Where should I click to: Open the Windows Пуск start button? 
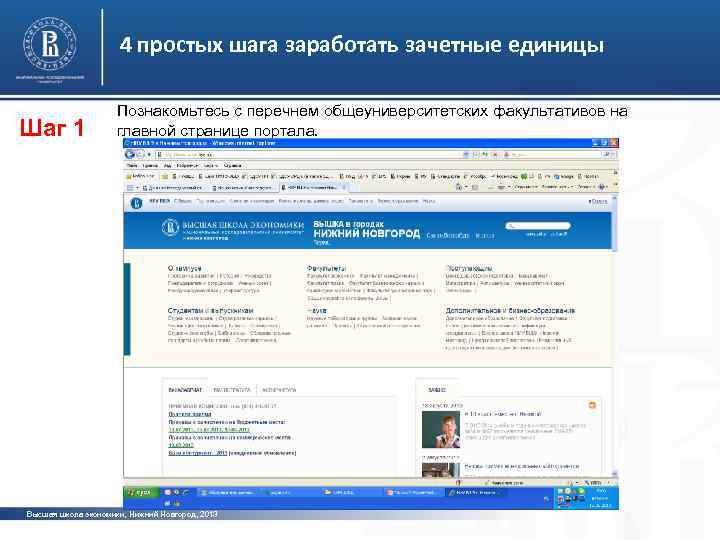141,492
